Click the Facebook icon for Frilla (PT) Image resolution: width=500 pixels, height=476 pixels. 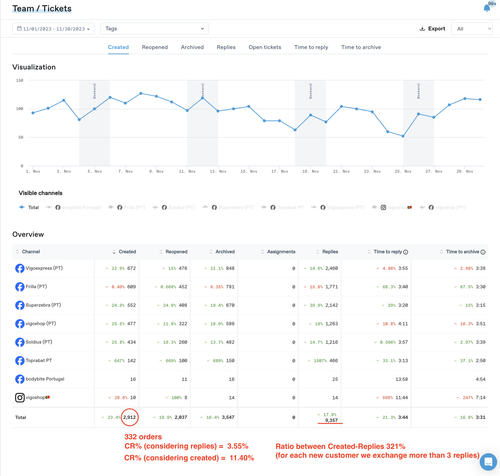[x=20, y=287]
